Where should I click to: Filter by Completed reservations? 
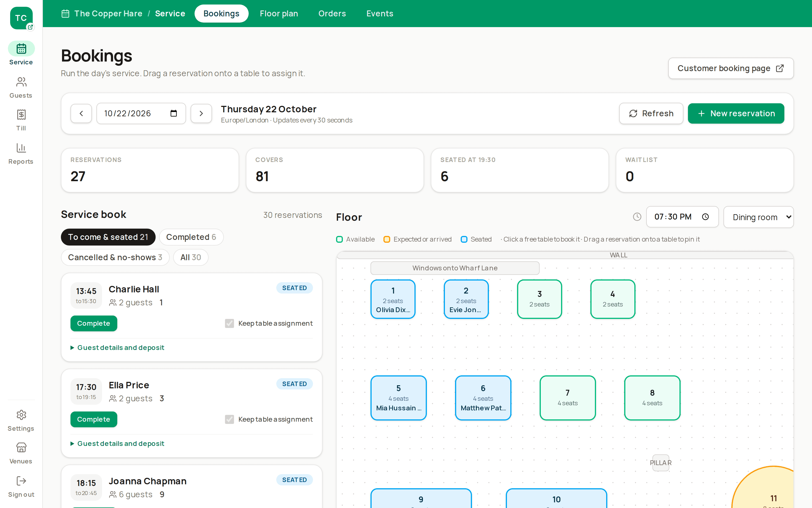click(x=191, y=237)
